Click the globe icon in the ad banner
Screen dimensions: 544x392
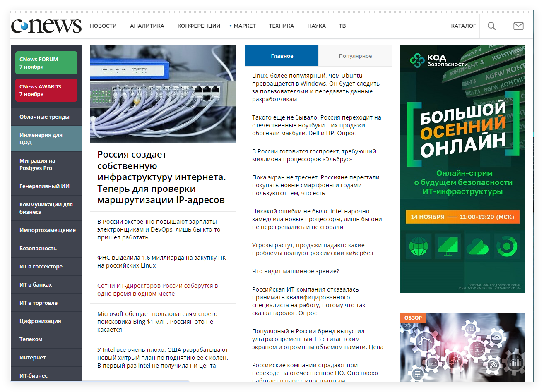(419, 246)
